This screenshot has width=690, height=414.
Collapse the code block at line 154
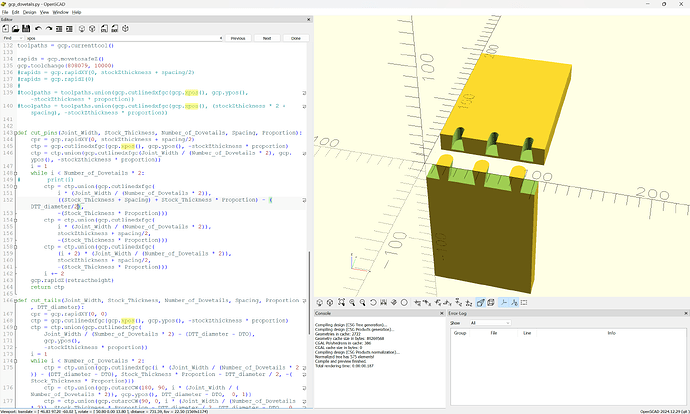(16, 220)
